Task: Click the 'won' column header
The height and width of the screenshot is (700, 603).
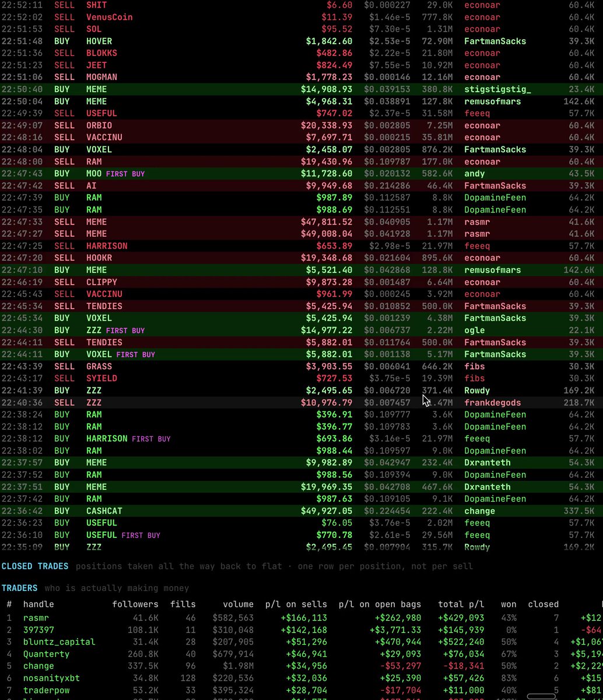Action: [x=509, y=604]
